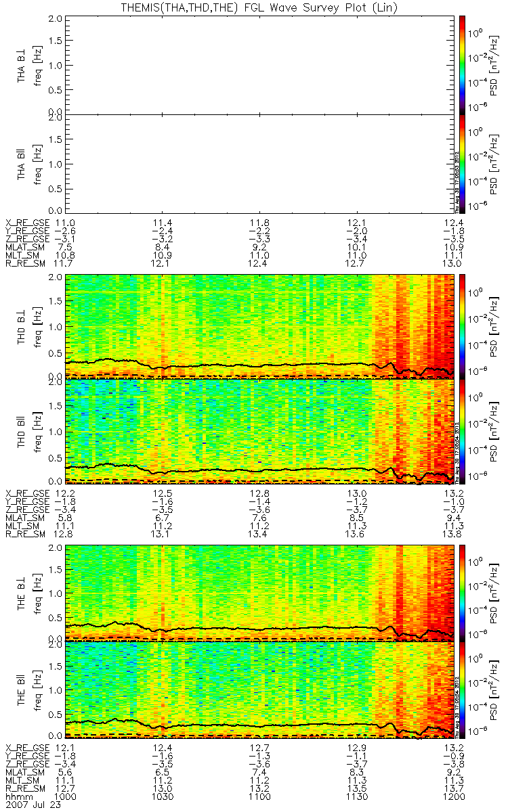Viewport: 508px width, 812px height.
Task: Click the 'freq [Hz]' label of the THD B⊥ panel
Action: coord(40,328)
